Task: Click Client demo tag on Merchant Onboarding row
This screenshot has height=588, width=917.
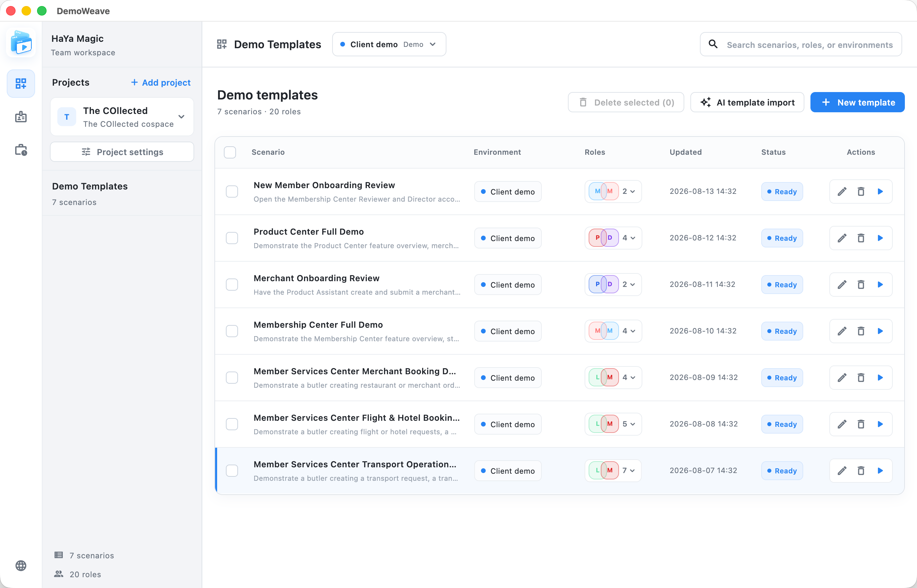Action: pos(508,285)
